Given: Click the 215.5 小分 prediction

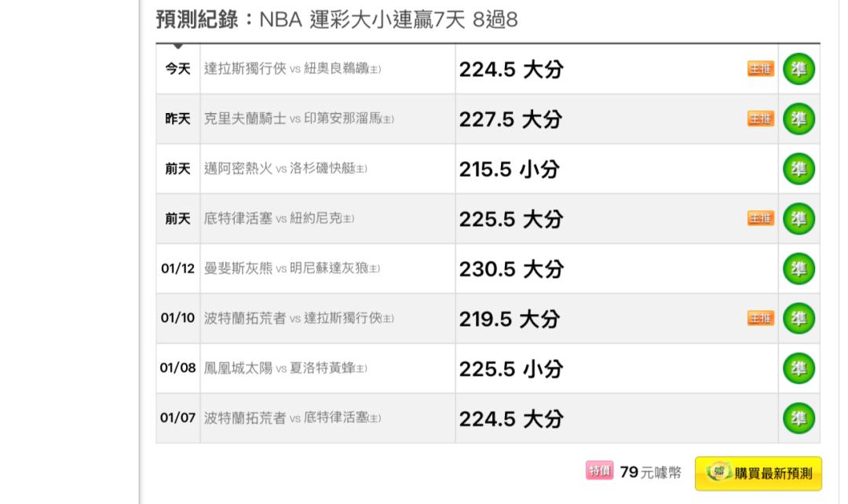Looking at the screenshot, I should 509,170.
